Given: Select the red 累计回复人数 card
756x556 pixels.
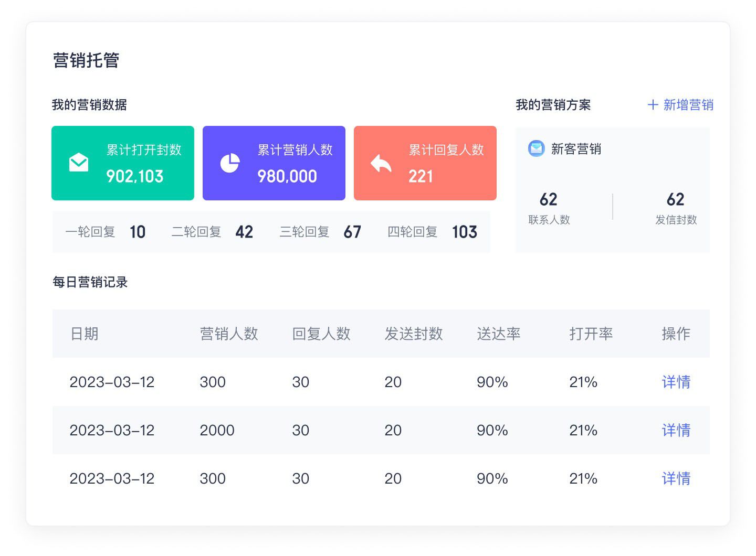Looking at the screenshot, I should click(x=425, y=163).
